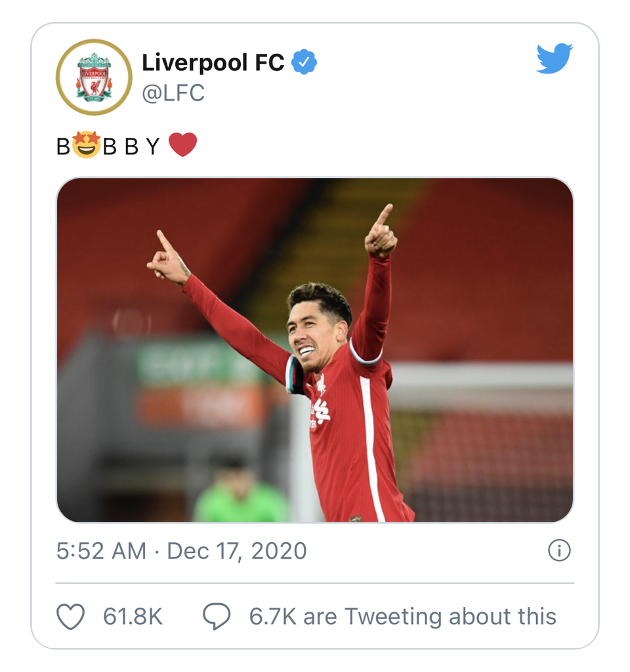Image resolution: width=630 pixels, height=672 pixels.
Task: Click the blue verified badge
Action: pyautogui.click(x=304, y=62)
